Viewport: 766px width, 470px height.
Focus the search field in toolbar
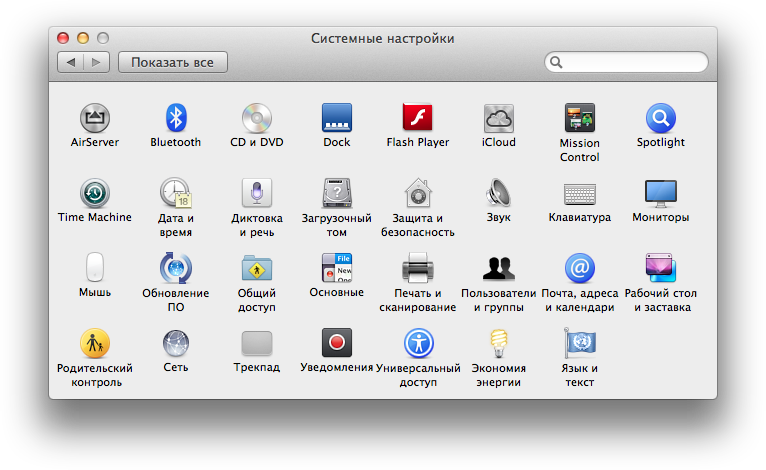(626, 62)
